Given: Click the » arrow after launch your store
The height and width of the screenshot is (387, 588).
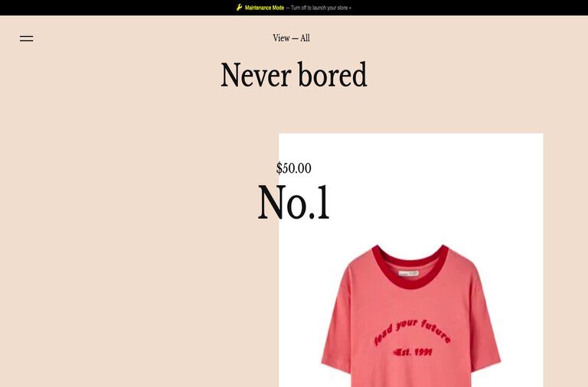Looking at the screenshot, I should click(x=350, y=8).
